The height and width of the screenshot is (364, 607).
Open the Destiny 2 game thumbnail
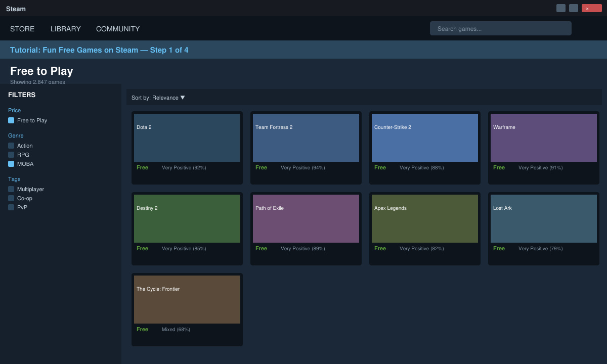click(x=187, y=218)
